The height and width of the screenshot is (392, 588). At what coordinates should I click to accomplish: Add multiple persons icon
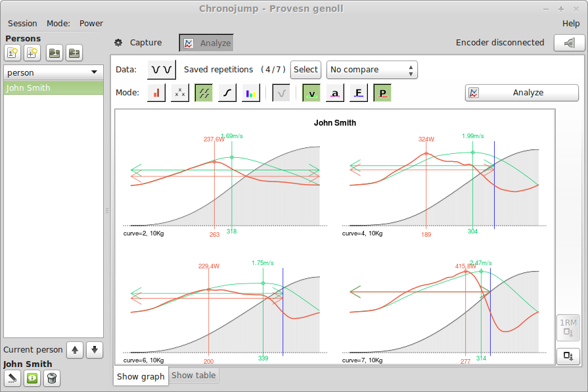32,53
